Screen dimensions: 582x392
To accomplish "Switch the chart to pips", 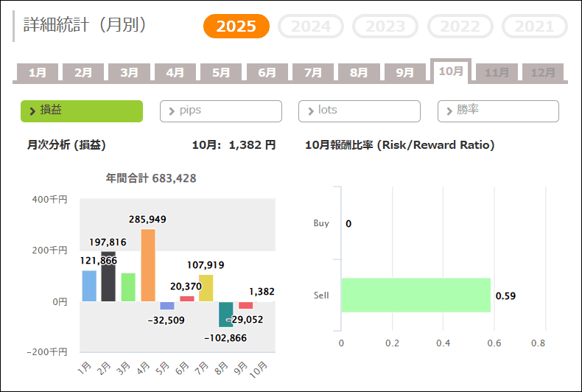I will [x=221, y=111].
